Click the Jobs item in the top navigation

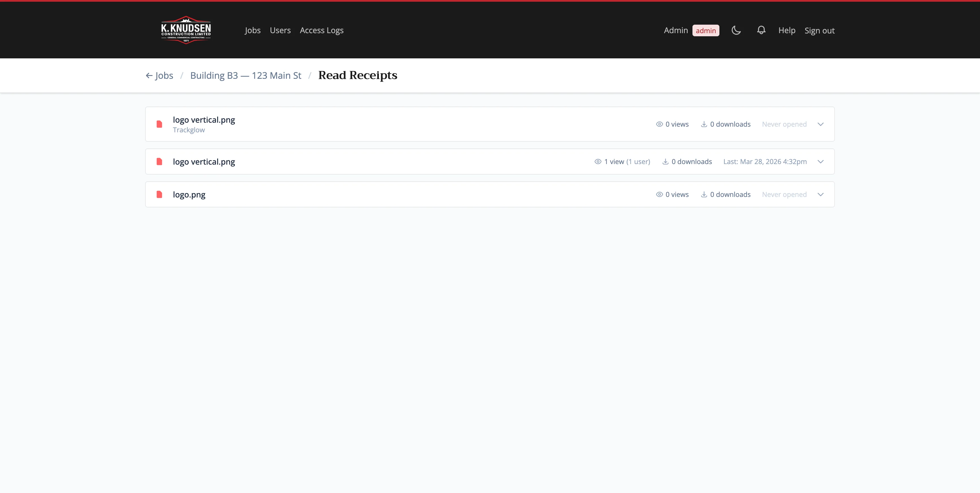point(253,30)
